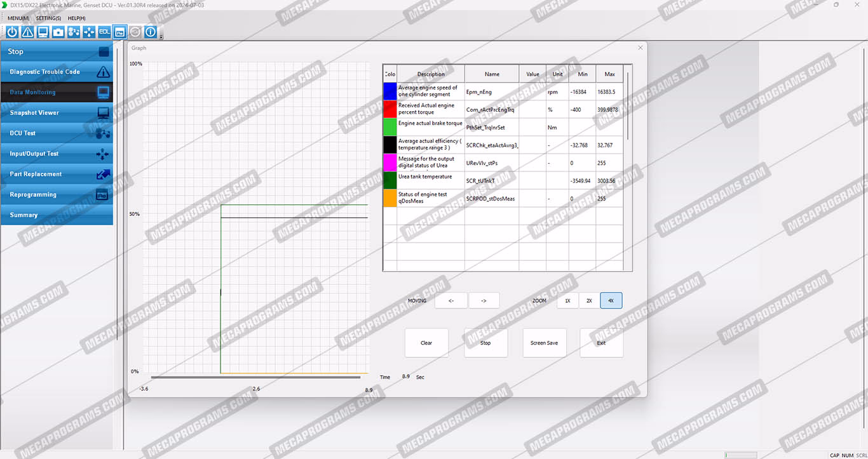Open snapshot camera icon in toolbar
Image resolution: width=868 pixels, height=459 pixels.
tap(58, 32)
